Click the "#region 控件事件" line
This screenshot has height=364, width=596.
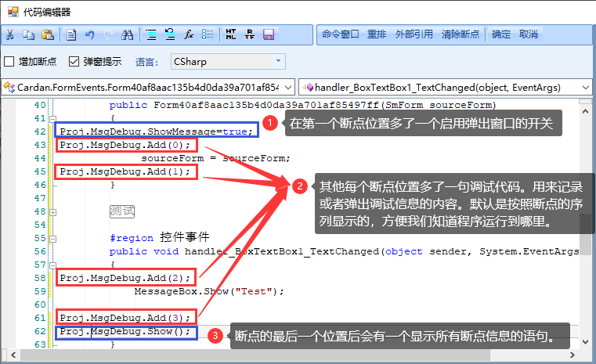pos(159,237)
